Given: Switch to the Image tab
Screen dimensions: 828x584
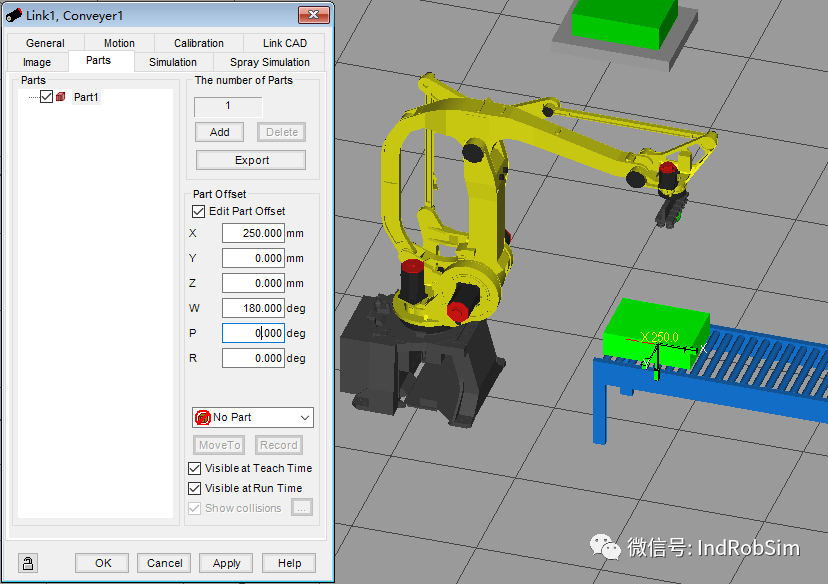Looking at the screenshot, I should (x=37, y=62).
